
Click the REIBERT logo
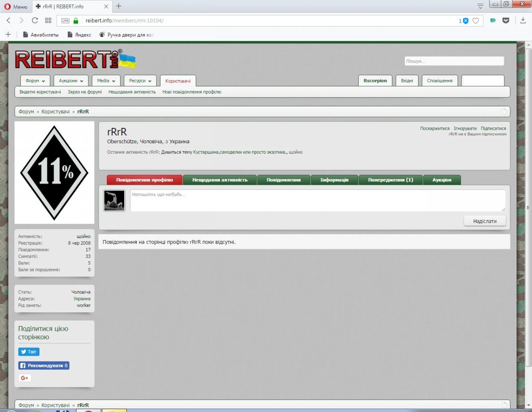pos(75,59)
